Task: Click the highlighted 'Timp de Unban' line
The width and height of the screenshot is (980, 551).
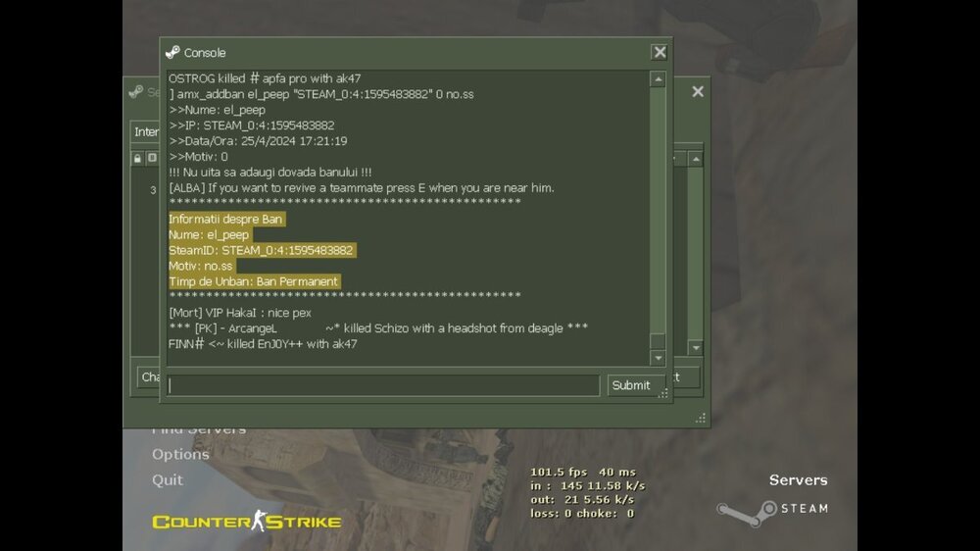Action: pos(254,281)
